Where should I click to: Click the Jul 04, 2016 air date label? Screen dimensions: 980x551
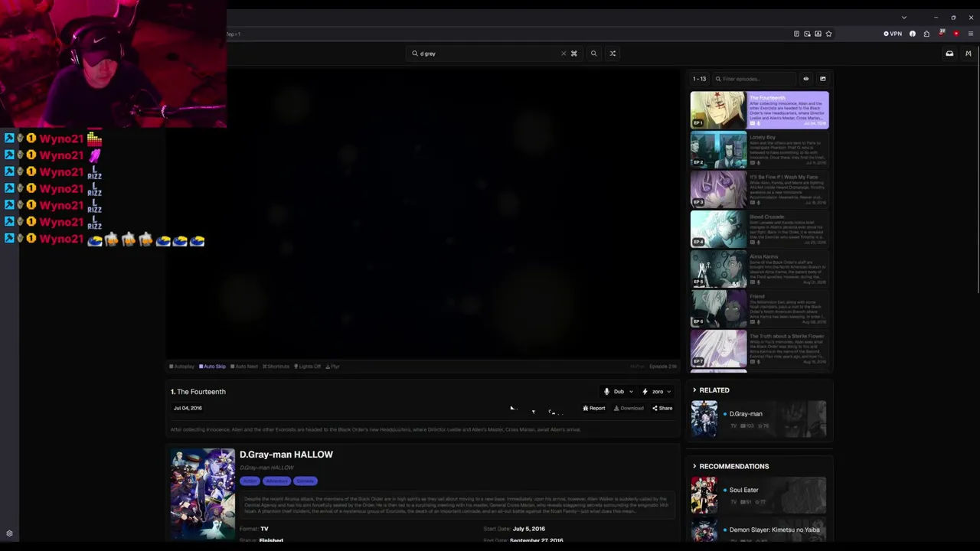pos(188,408)
